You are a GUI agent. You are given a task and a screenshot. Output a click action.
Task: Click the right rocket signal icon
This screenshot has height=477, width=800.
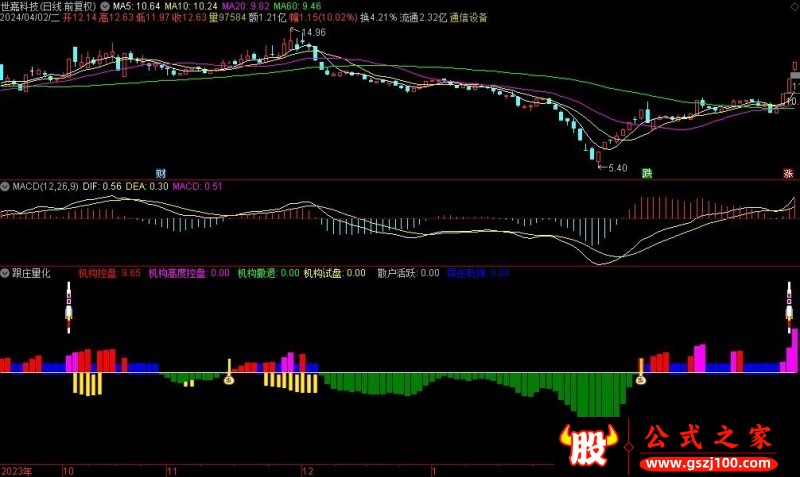click(789, 309)
